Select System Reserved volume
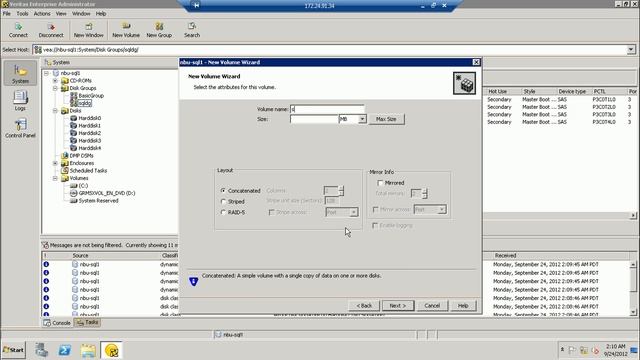Screen dimensions: 640x360 98,201
